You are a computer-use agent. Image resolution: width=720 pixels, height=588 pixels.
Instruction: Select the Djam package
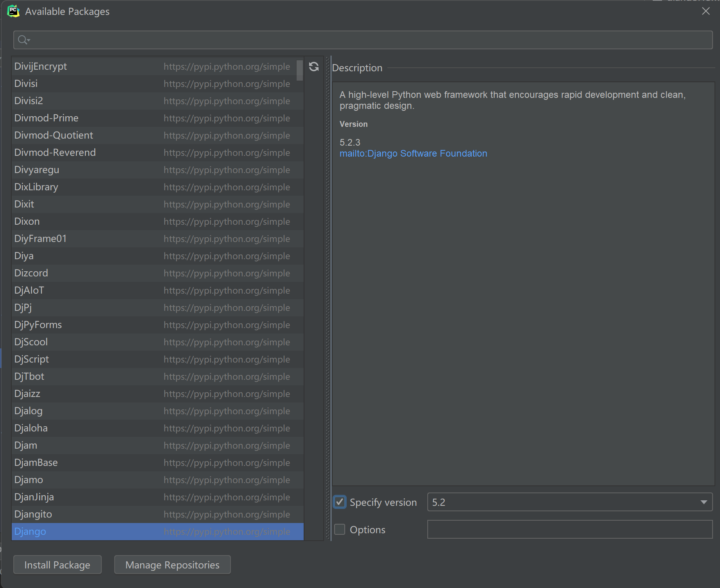click(x=158, y=446)
